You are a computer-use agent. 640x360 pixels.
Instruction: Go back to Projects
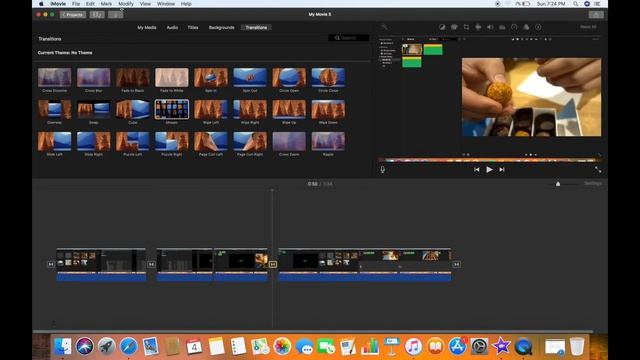tap(73, 15)
